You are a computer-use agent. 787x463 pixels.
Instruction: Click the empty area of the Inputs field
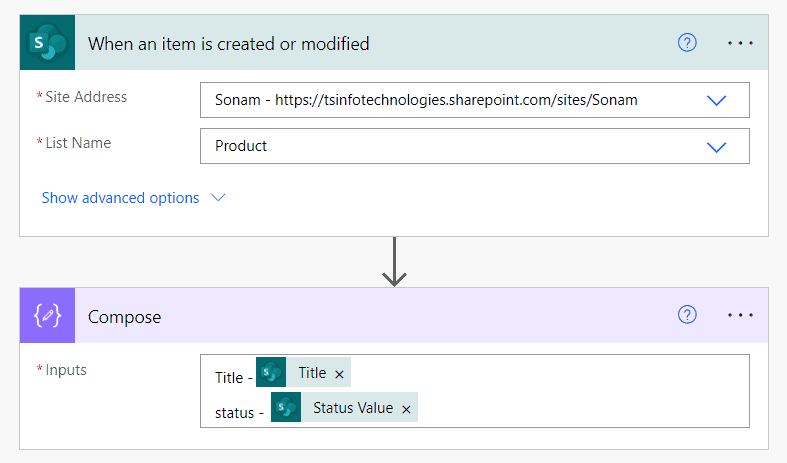pos(580,392)
